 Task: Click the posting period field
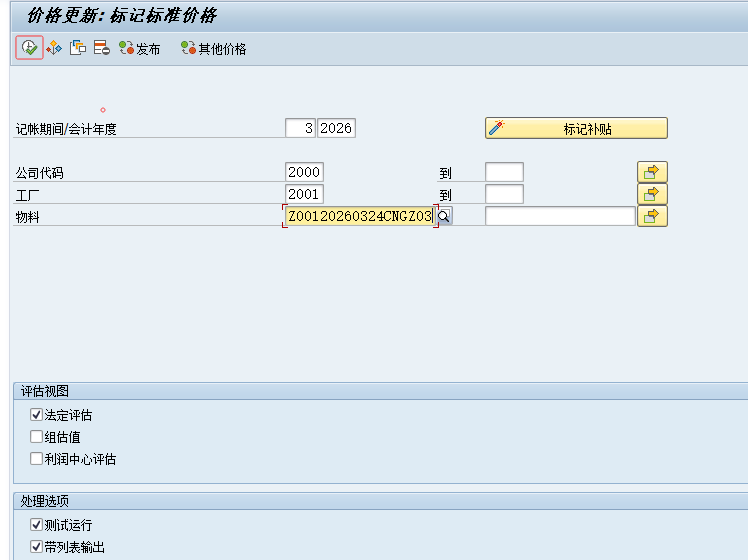point(300,128)
